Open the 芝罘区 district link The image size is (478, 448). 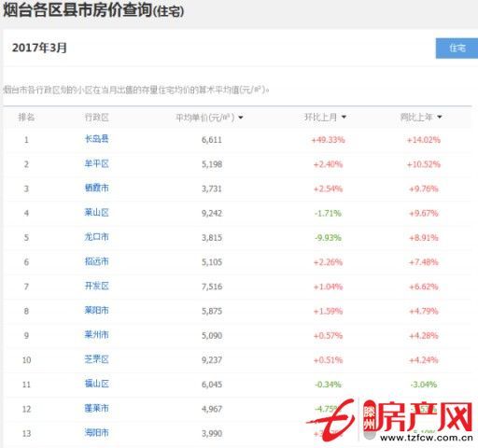coord(96,359)
